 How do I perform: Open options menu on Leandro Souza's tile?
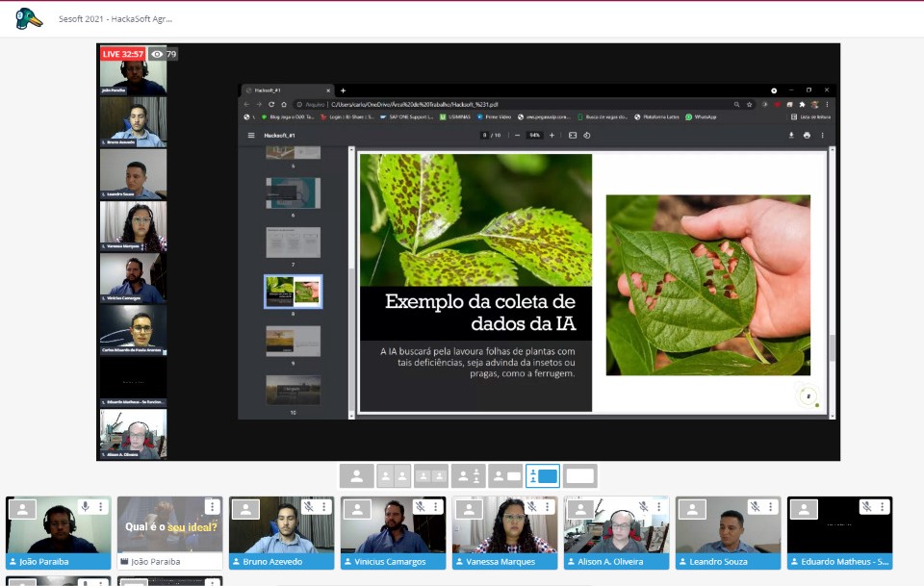(770, 506)
